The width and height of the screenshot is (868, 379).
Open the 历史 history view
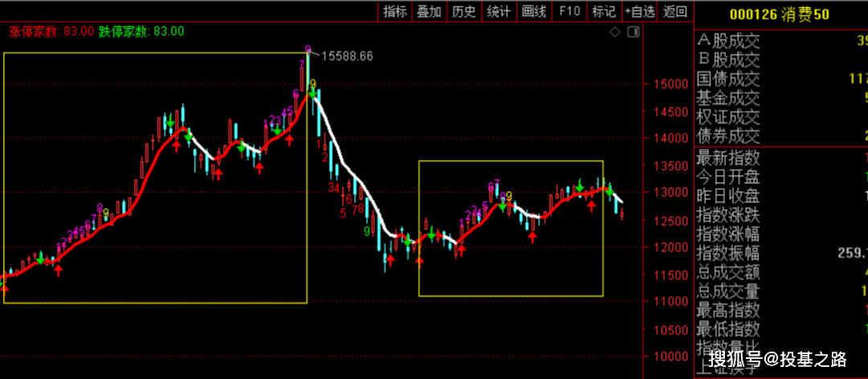[x=464, y=11]
